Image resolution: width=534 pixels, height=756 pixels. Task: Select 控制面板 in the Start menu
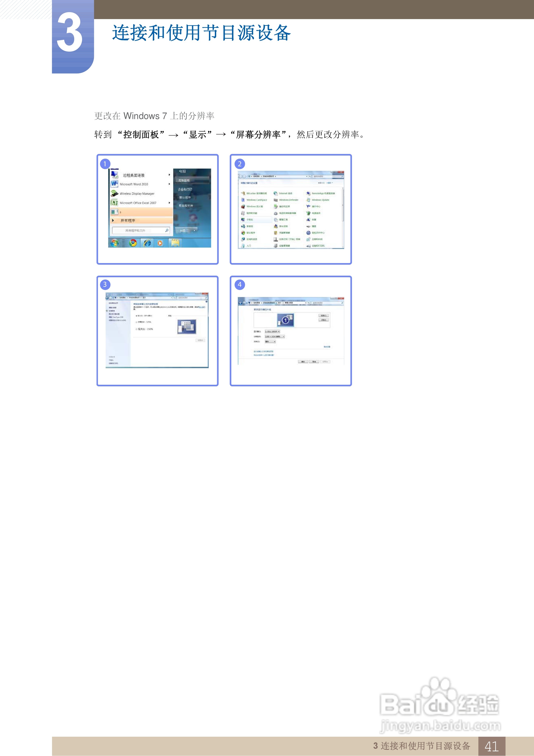pyautogui.click(x=185, y=180)
